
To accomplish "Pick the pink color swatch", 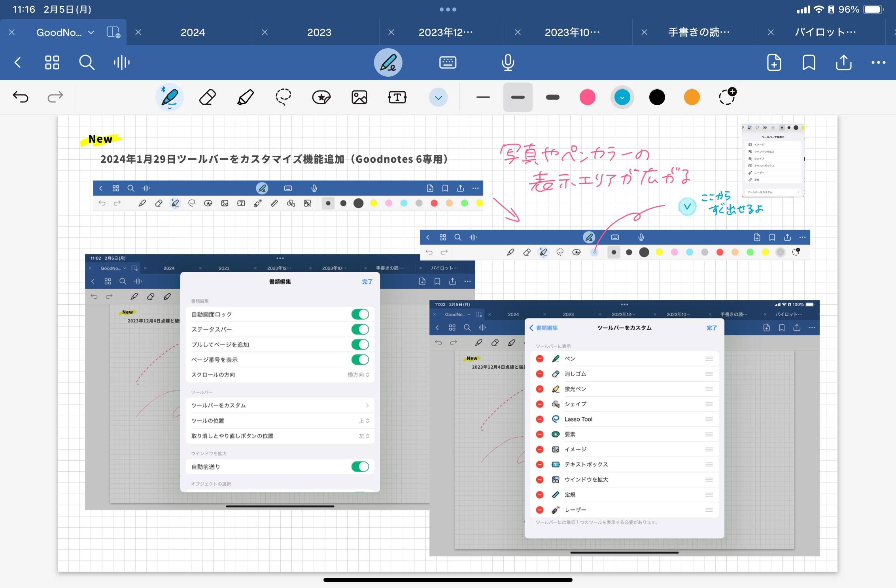I will point(587,97).
